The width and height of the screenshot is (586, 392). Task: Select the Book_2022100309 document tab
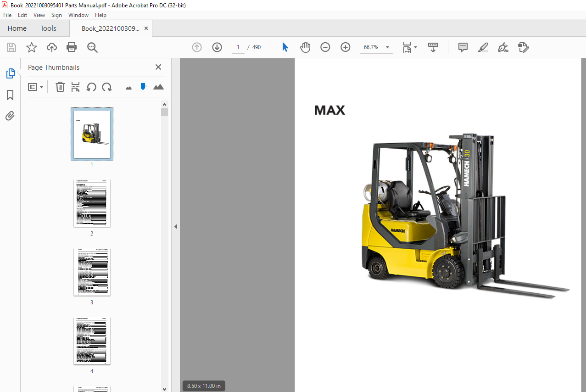tap(110, 28)
